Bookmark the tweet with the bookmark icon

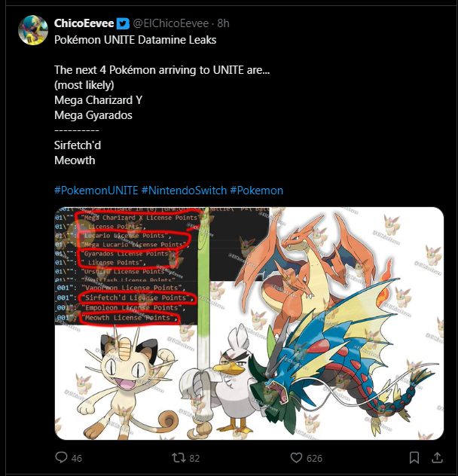pos(414,457)
